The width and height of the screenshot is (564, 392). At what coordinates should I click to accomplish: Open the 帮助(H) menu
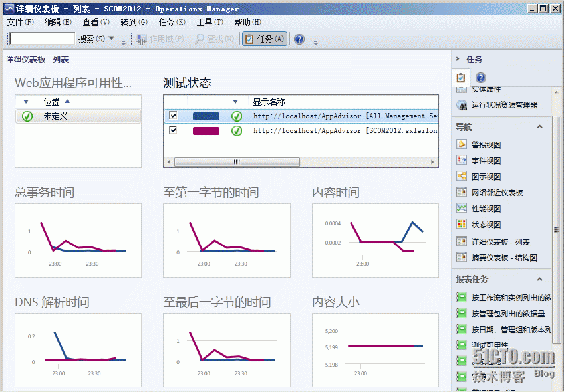pyautogui.click(x=247, y=23)
